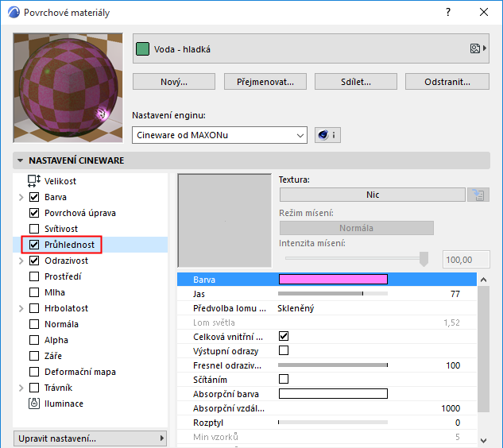Toggle the Barva channel checkbox
The height and width of the screenshot is (448, 503).
(x=34, y=197)
